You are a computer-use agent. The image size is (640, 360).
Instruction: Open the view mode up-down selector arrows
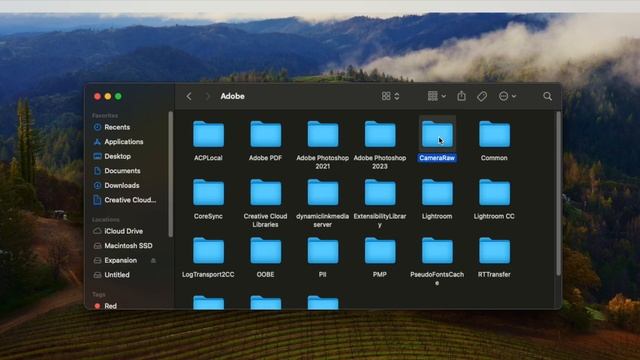tap(397, 96)
